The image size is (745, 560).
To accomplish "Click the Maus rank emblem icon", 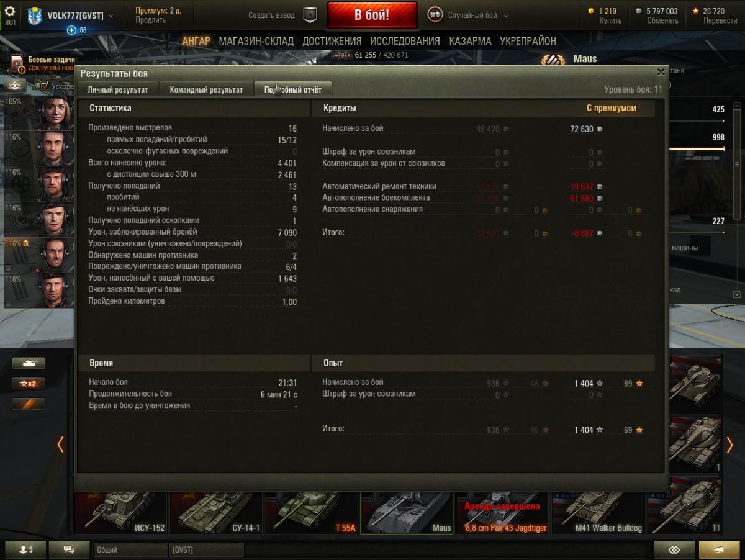I will click(x=553, y=60).
